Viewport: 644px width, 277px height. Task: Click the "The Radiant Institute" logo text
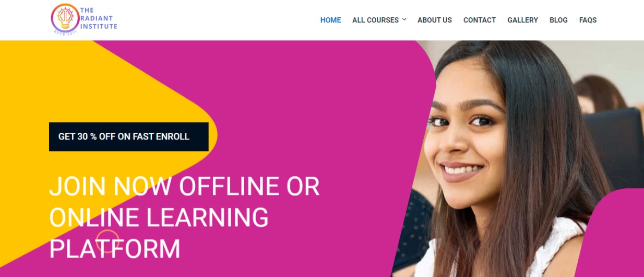99,18
